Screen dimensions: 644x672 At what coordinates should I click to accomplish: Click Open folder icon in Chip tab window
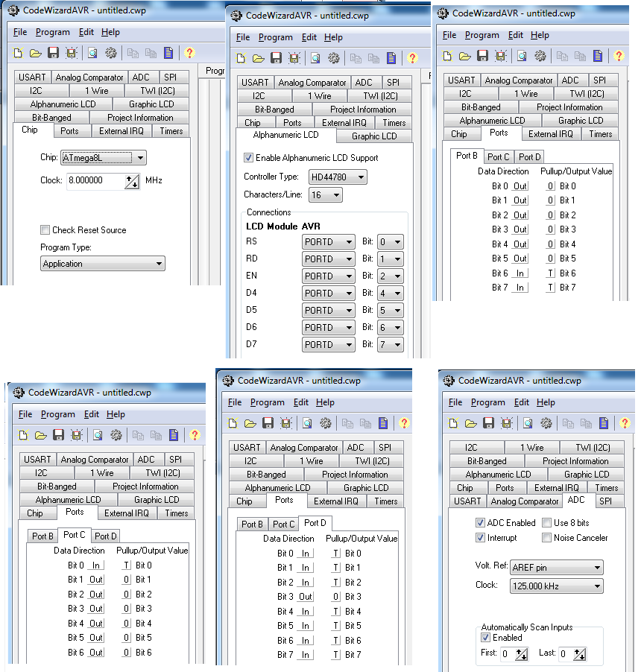coord(36,53)
